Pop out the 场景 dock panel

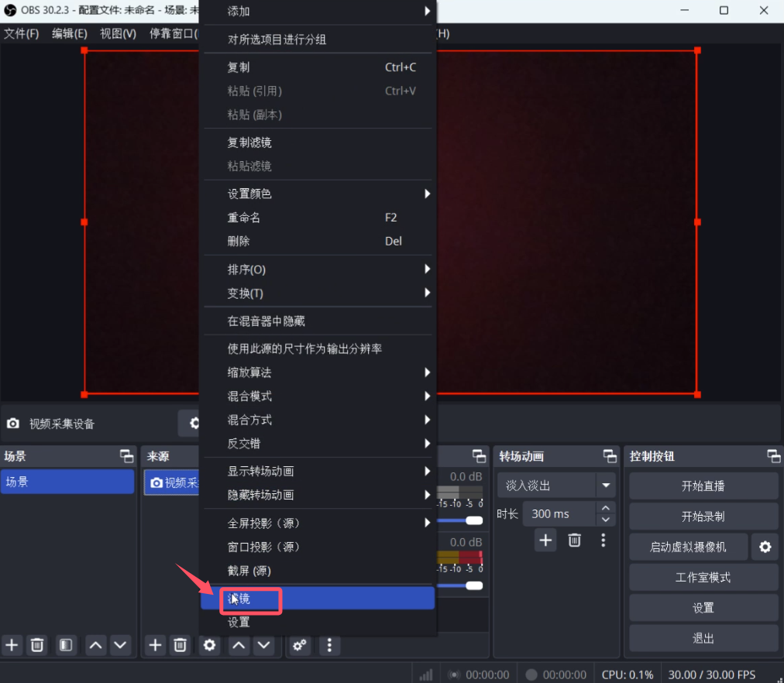point(126,456)
